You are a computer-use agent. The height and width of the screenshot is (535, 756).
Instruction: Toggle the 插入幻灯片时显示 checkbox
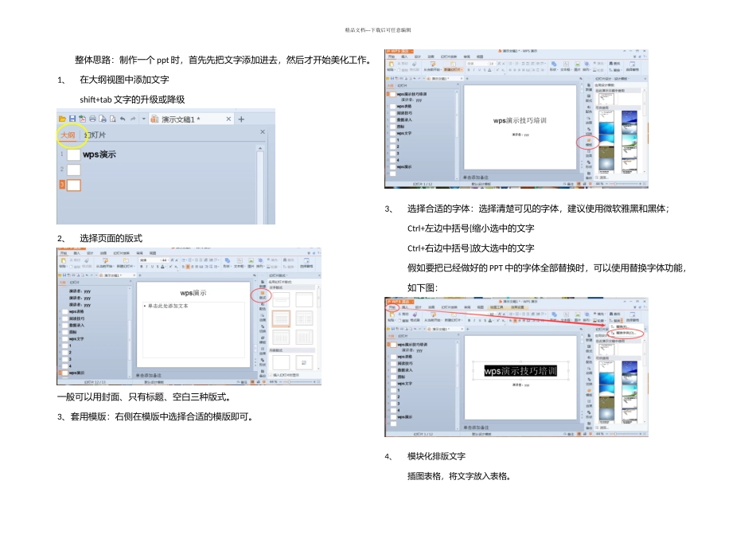[271, 375]
